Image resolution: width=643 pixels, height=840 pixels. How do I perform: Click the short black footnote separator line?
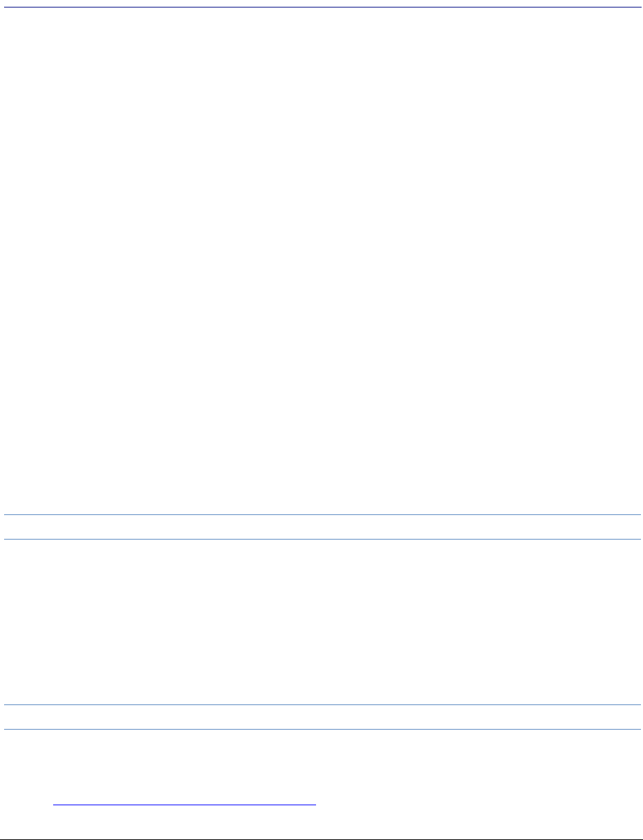(185, 805)
